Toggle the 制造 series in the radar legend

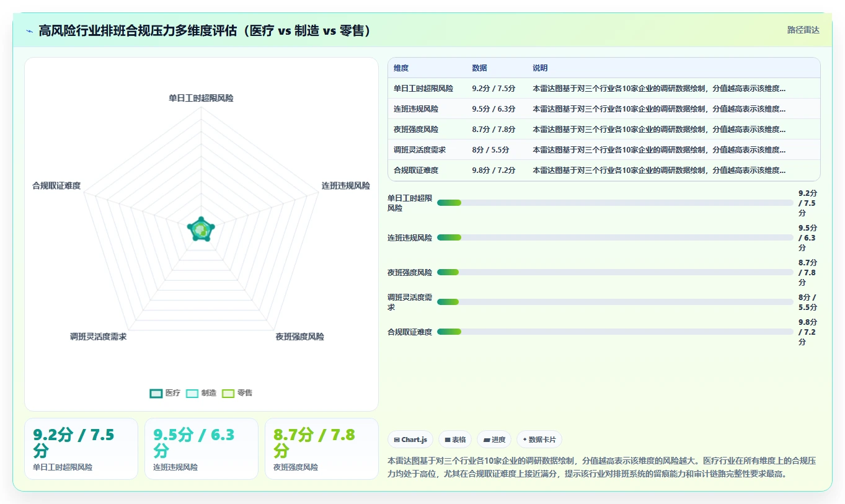[x=201, y=393]
